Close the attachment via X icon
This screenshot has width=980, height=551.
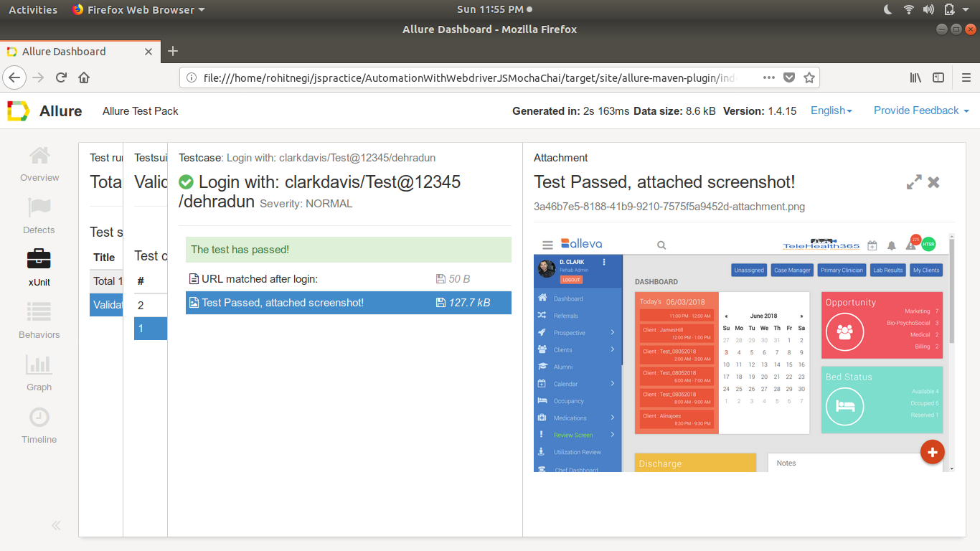tap(933, 182)
